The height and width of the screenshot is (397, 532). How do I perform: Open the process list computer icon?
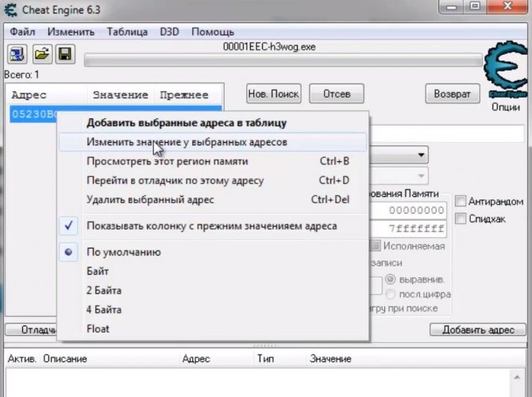tap(17, 54)
